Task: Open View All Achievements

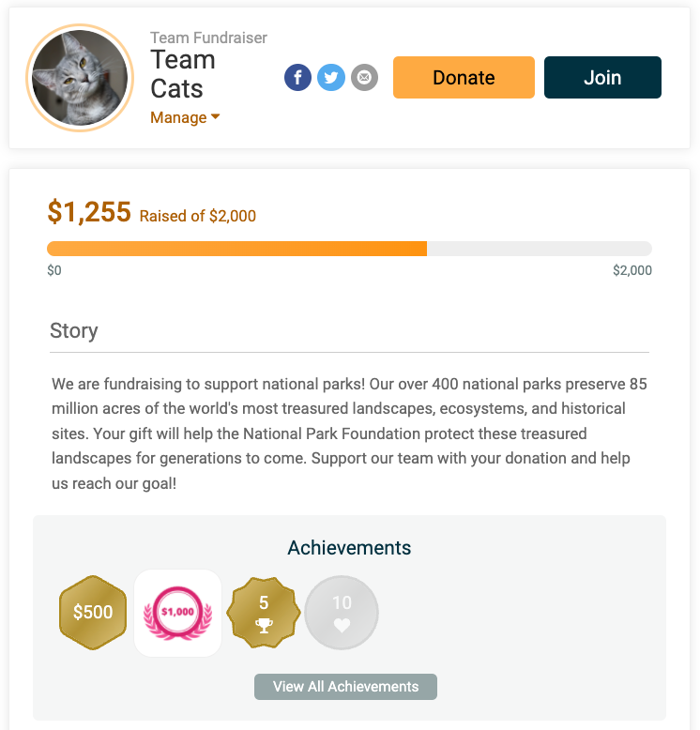Action: click(345, 687)
